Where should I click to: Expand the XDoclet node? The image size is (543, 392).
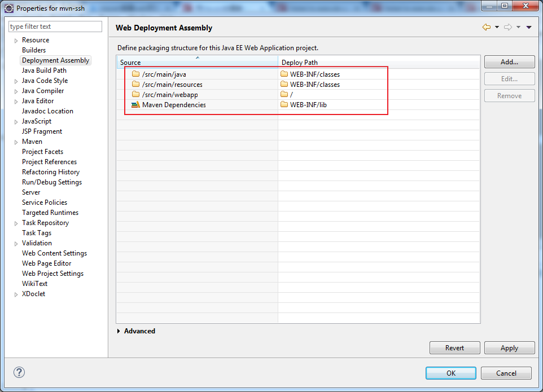tap(16, 294)
